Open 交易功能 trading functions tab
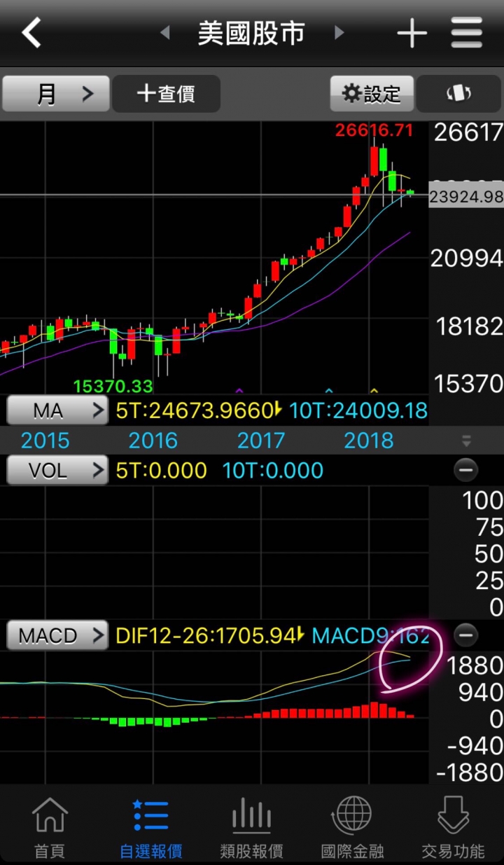The image size is (504, 865). coord(453,827)
